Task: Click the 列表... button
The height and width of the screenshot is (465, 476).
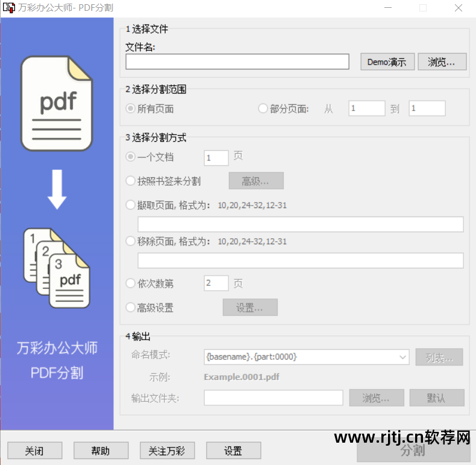Action: tap(439, 357)
